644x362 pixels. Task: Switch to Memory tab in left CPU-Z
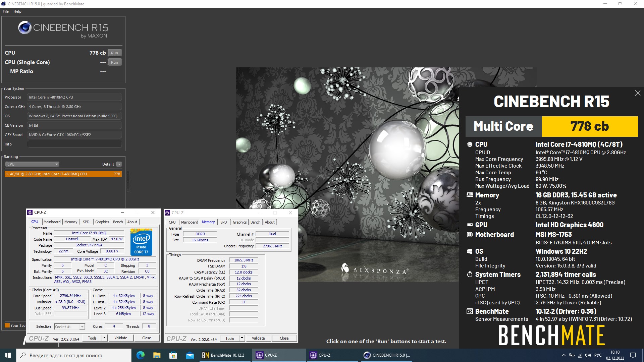click(x=71, y=222)
